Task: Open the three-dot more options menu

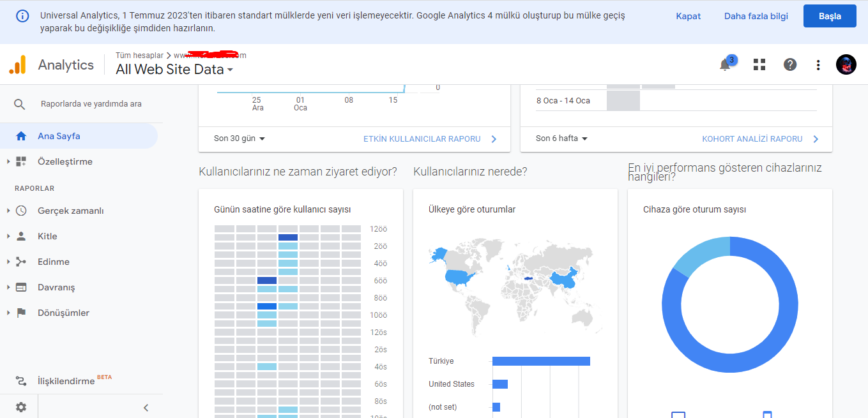Action: pos(818,64)
